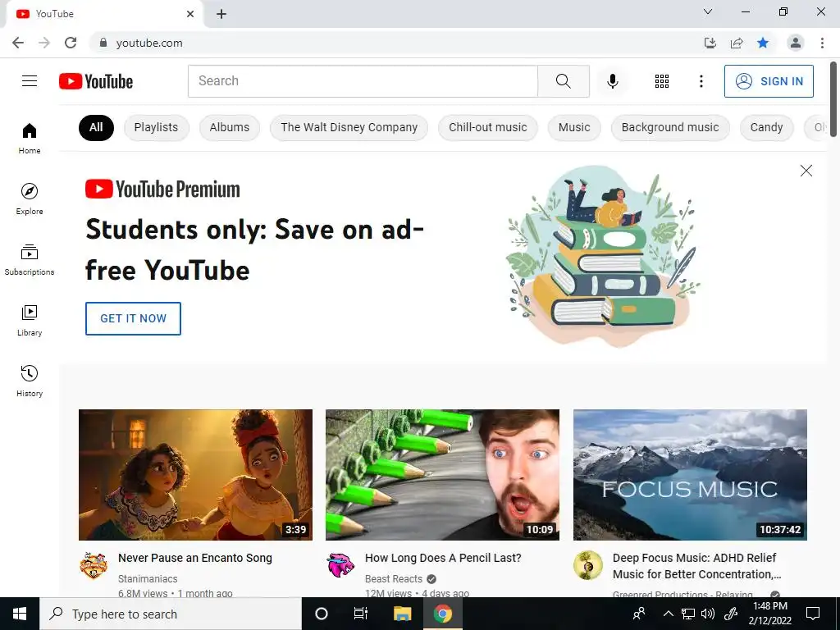Select the Background music chip
Screen dimensions: 840x630
point(670,127)
